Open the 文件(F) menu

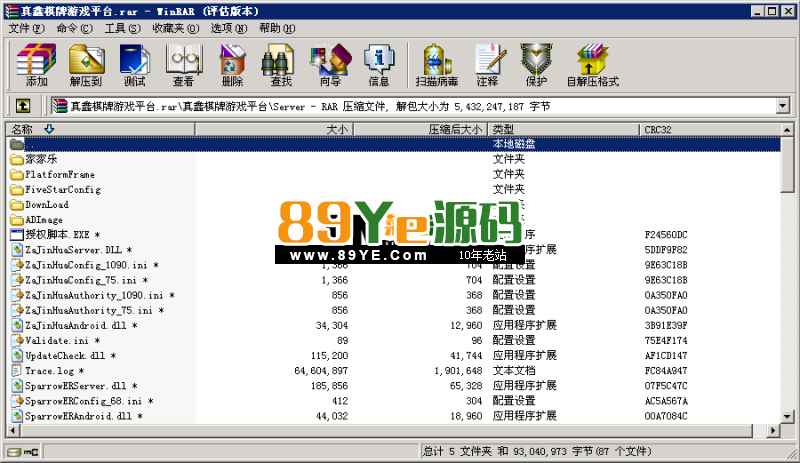[x=27, y=29]
